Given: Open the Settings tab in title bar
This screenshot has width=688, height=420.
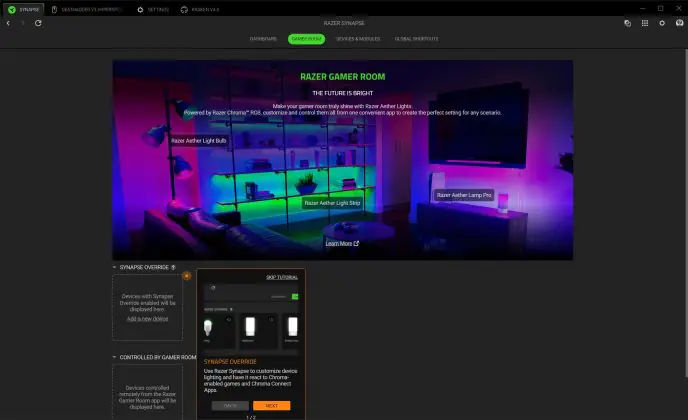Looking at the screenshot, I should click(x=153, y=10).
